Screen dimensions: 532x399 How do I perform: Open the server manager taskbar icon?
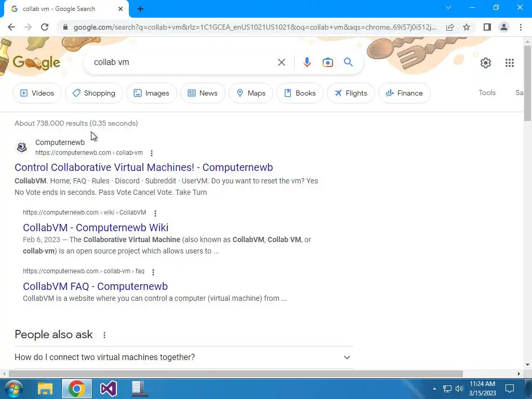coord(140,389)
